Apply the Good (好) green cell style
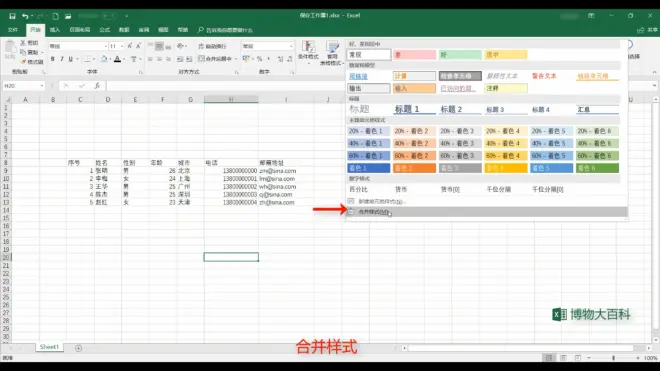 point(460,55)
